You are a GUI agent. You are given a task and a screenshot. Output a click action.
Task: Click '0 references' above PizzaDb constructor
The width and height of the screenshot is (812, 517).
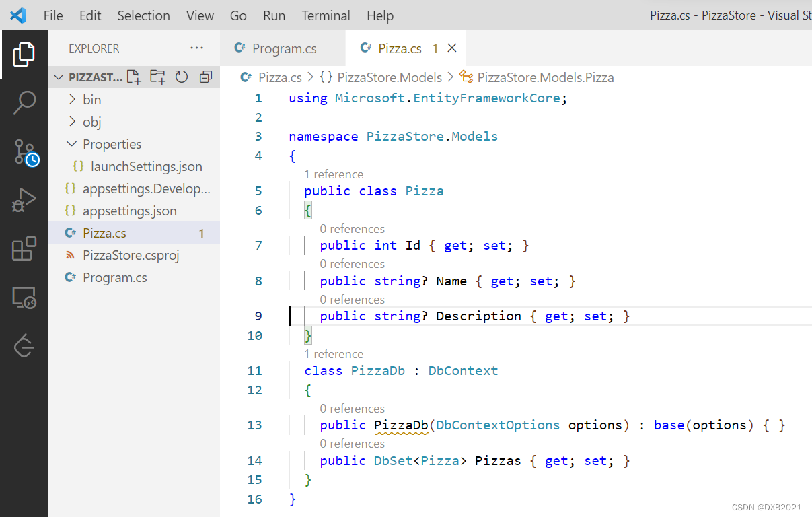click(x=353, y=409)
